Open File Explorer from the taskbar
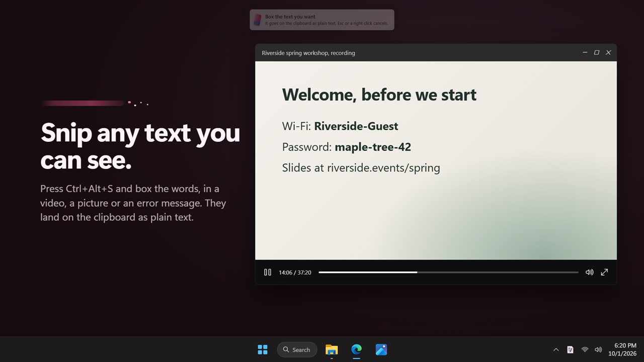644x362 pixels. [x=332, y=349]
